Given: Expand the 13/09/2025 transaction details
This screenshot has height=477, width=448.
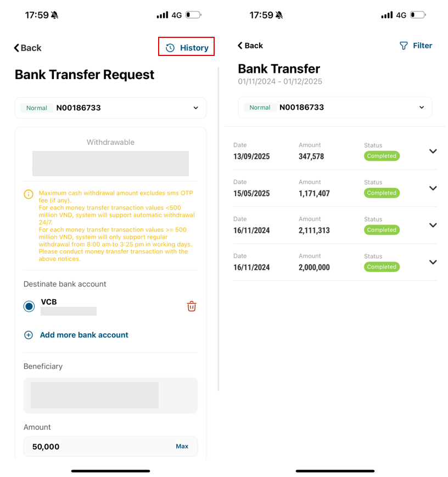Looking at the screenshot, I should click(433, 151).
